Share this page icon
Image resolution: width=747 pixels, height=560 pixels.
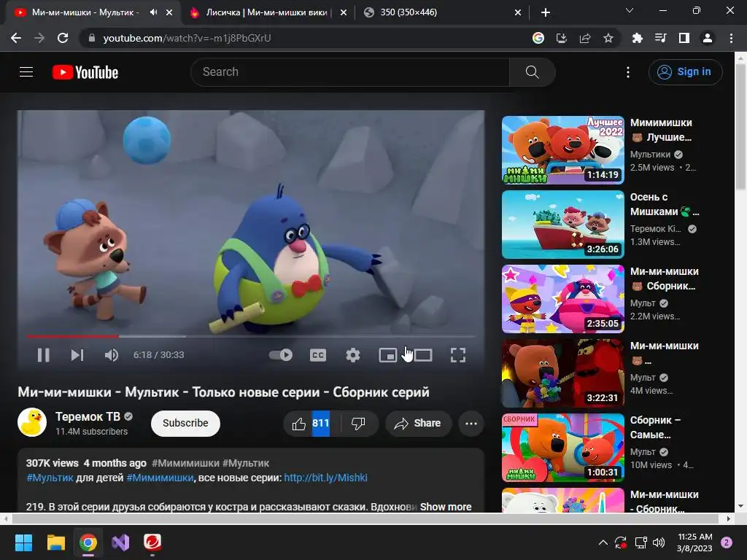coord(585,38)
